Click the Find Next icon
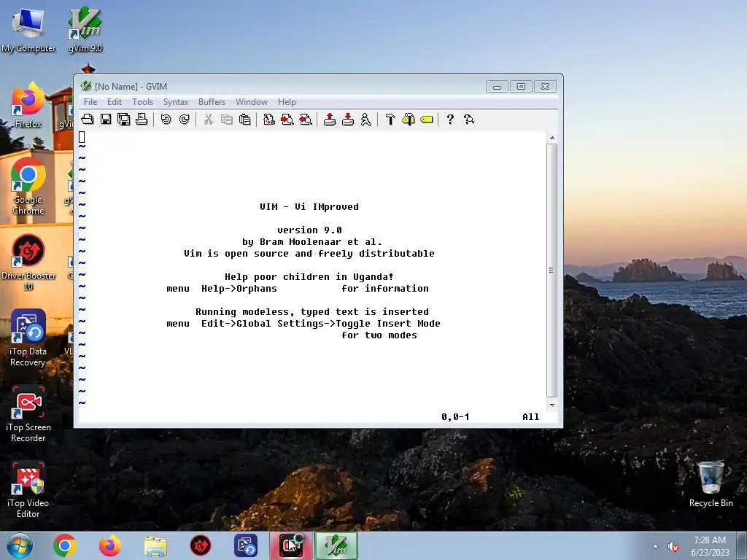The image size is (747, 560). 287,119
